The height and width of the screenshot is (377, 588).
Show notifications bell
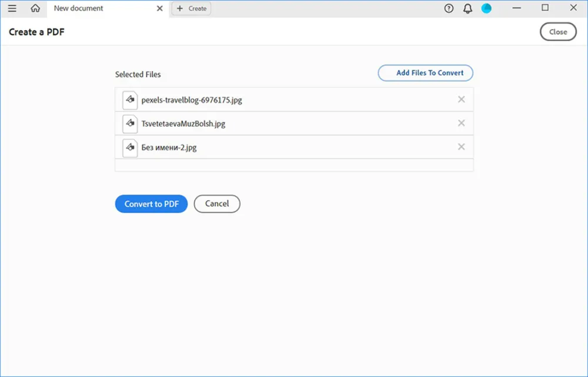pyautogui.click(x=467, y=8)
